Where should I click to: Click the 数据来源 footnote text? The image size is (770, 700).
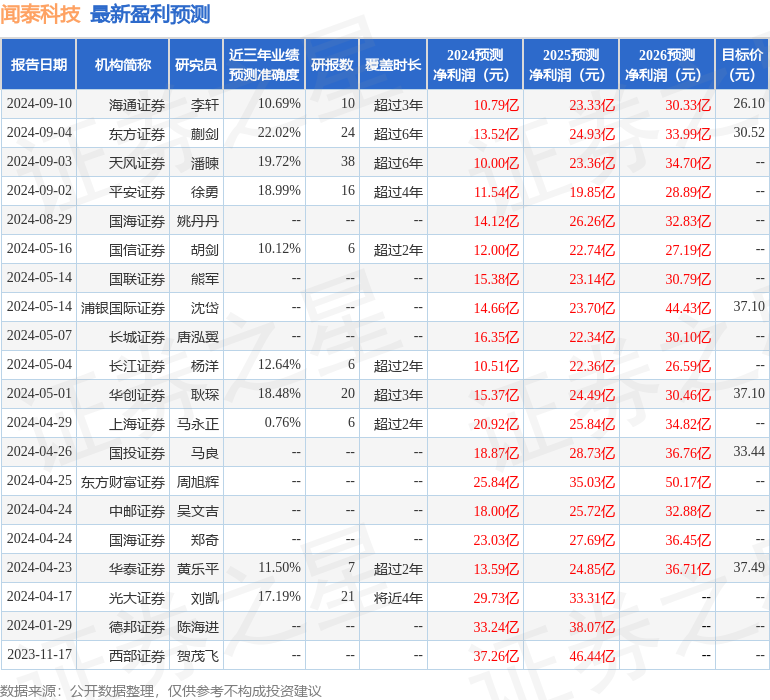(161, 691)
